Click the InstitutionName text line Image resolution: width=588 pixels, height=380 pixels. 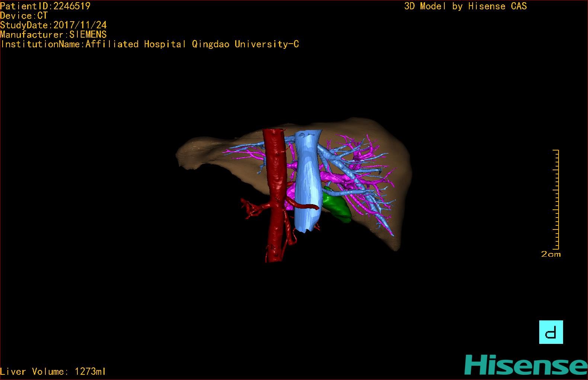(x=150, y=44)
